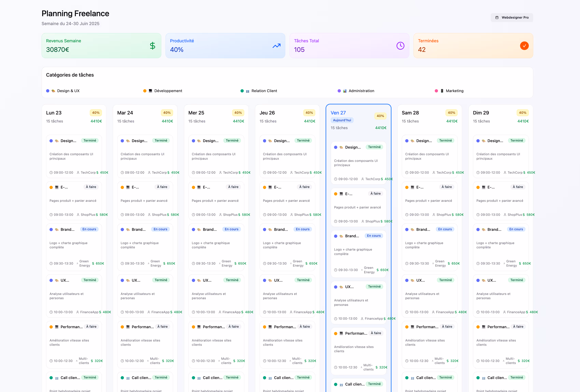The height and width of the screenshot is (392, 580).
Task: Click the 40% badge on Lun 23
Action: tap(96, 113)
